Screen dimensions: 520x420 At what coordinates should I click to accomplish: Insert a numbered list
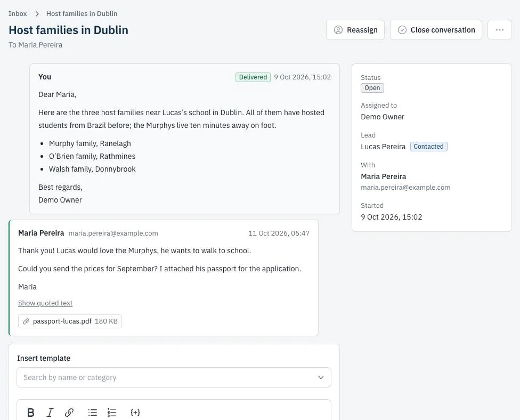[x=112, y=413]
